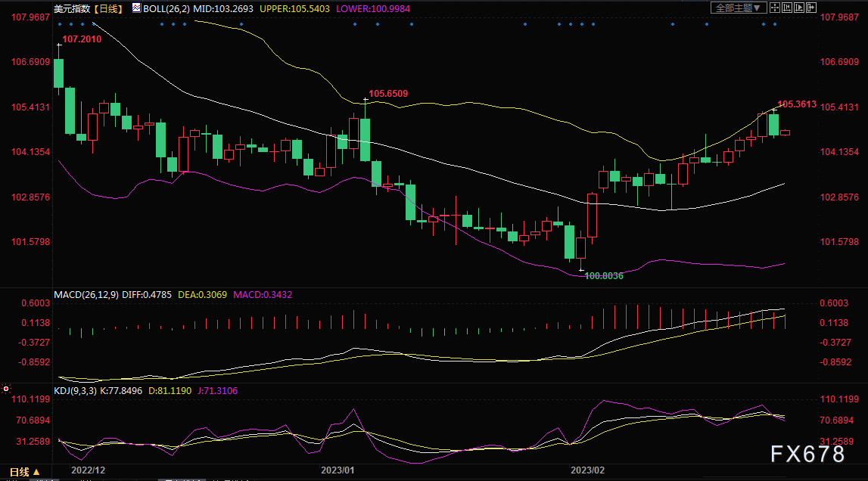This screenshot has width=868, height=481.
Task: Click the 107.2010 high price marker
Action: tap(81, 38)
